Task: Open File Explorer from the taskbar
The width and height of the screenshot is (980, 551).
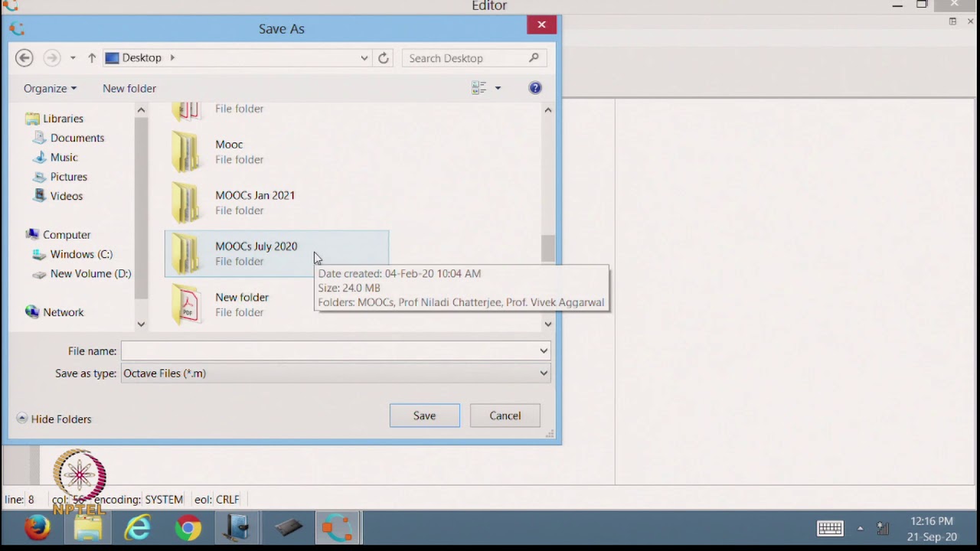Action: (87, 529)
